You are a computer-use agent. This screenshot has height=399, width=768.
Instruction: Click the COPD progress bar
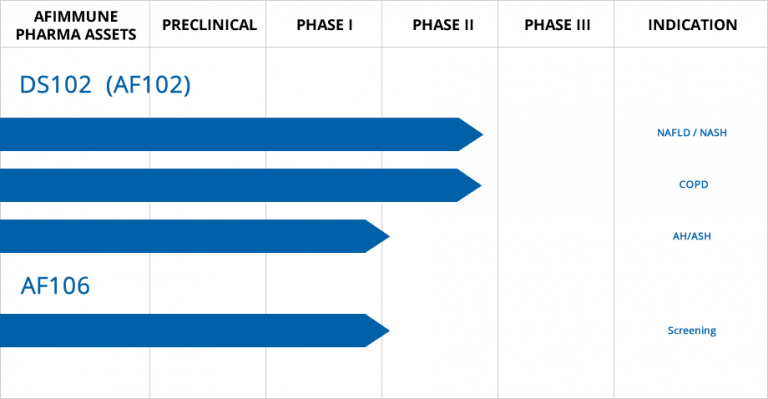click(240, 185)
